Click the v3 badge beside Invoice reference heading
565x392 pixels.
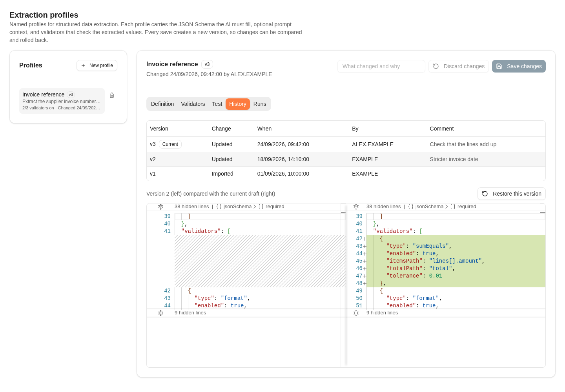pos(207,64)
